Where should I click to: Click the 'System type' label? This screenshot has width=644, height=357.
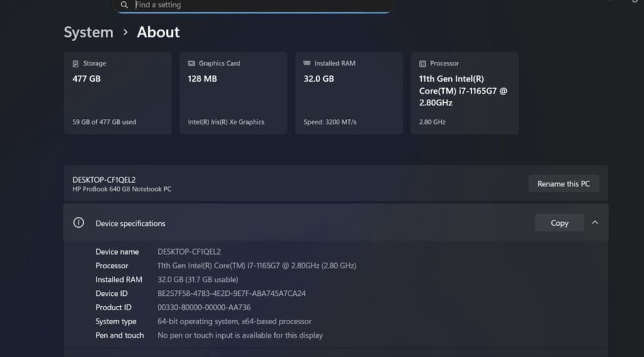[116, 322]
